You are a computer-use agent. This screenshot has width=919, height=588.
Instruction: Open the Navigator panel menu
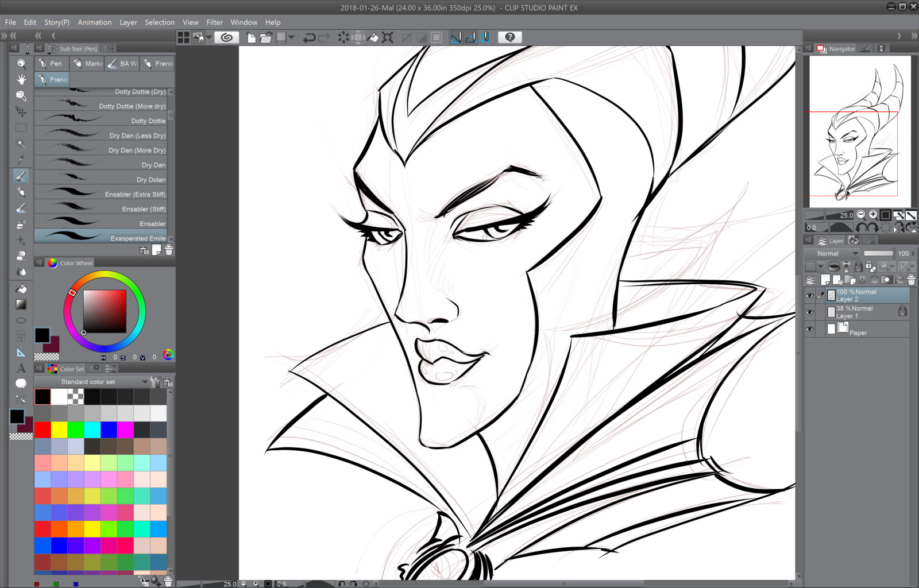809,48
